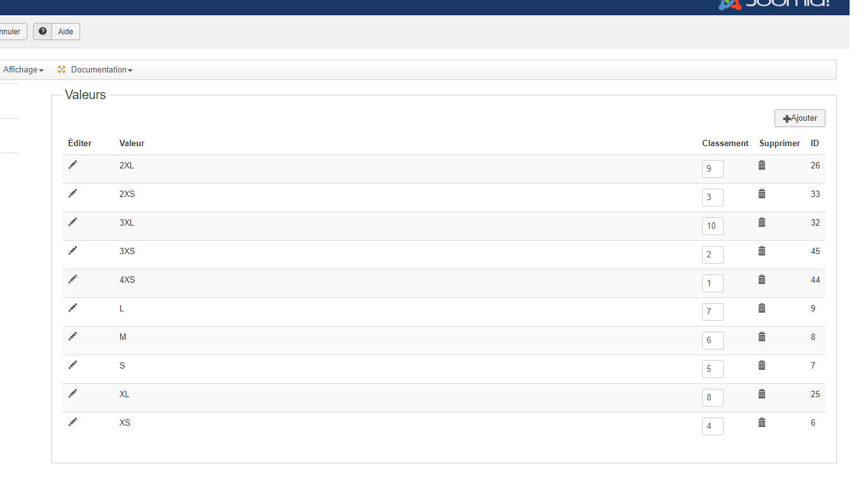Edit the 3XS value via pencil icon
The image size is (868, 488).
pyautogui.click(x=73, y=250)
